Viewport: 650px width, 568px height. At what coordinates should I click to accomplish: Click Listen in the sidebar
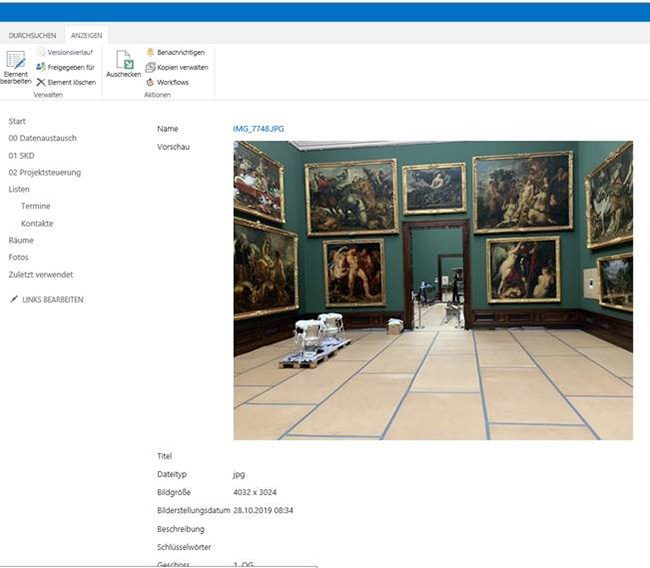tap(19, 189)
